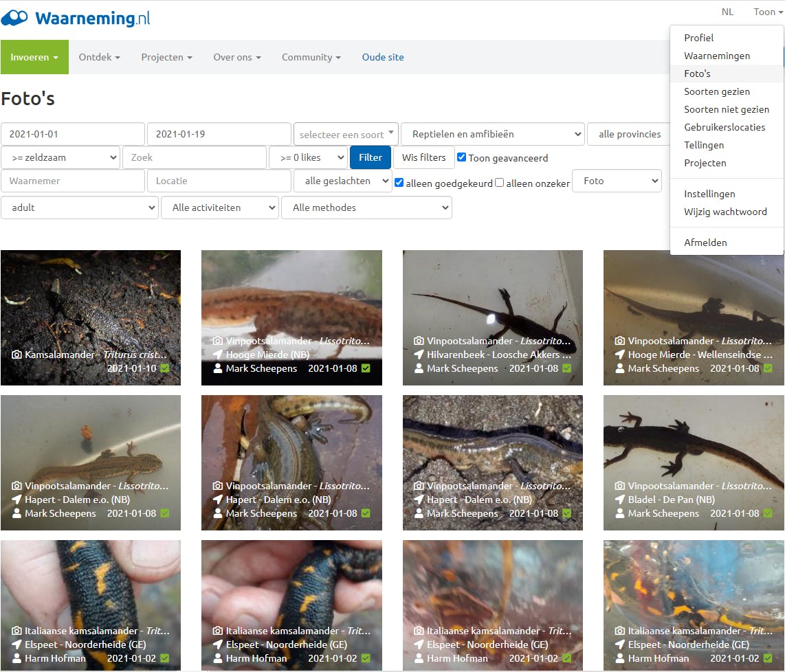Open the adult life stage dropdown
The height and width of the screenshot is (672, 785).
80,208
